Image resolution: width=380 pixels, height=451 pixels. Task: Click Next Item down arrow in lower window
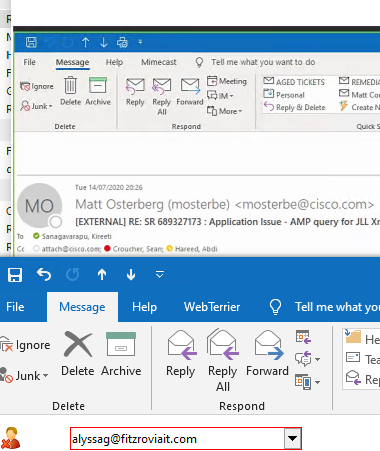(x=131, y=275)
